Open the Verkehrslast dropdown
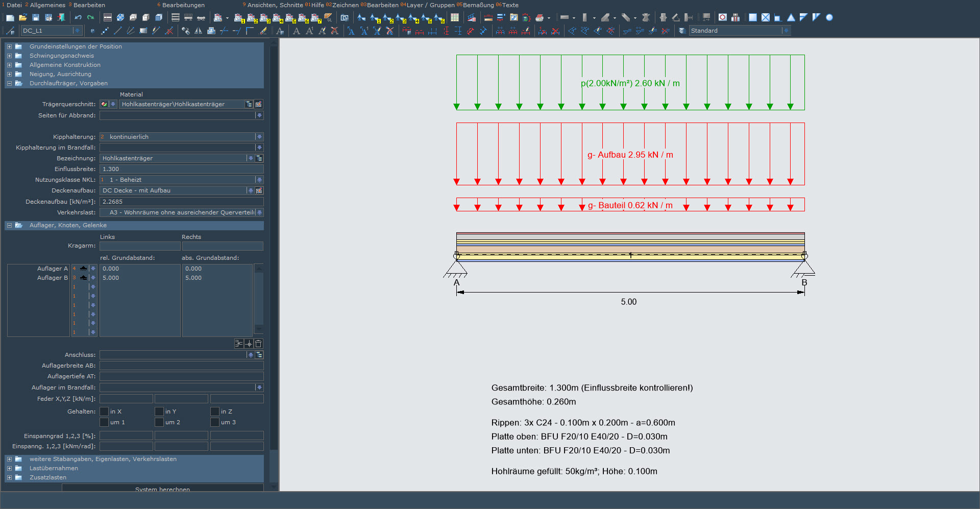Screen dimensions: 980x509 pos(259,212)
